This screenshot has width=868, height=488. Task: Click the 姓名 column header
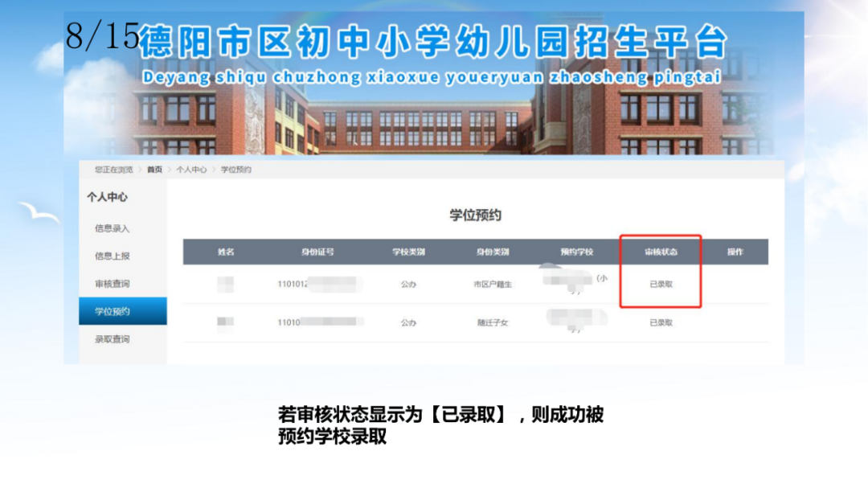click(226, 252)
